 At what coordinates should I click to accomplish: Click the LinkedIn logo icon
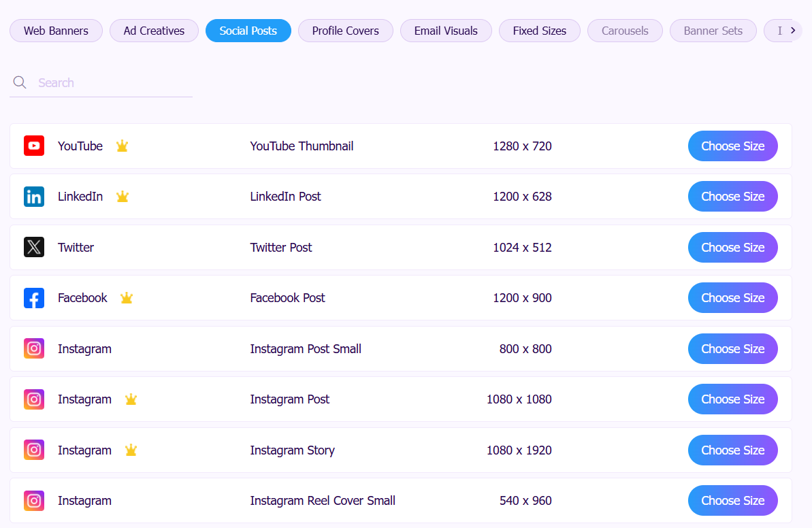point(33,197)
